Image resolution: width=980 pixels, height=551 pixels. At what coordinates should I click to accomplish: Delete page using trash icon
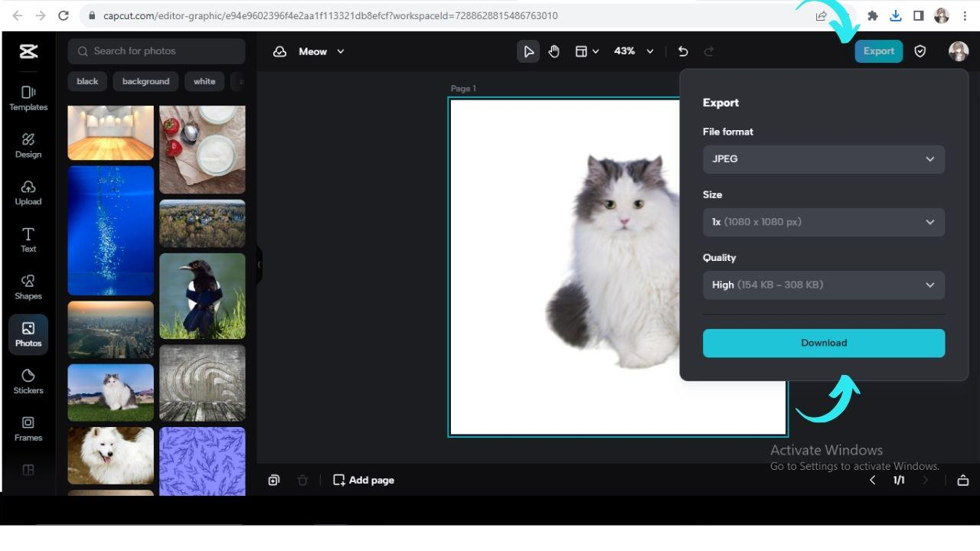click(x=302, y=480)
